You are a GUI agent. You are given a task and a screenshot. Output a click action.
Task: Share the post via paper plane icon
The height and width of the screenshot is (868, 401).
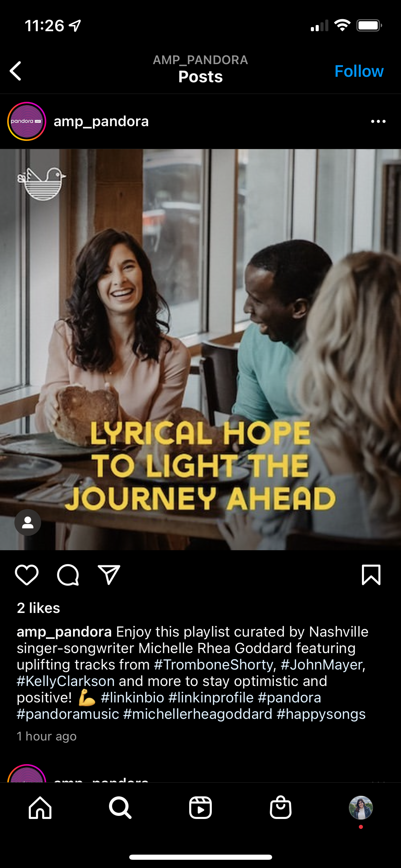pyautogui.click(x=109, y=575)
